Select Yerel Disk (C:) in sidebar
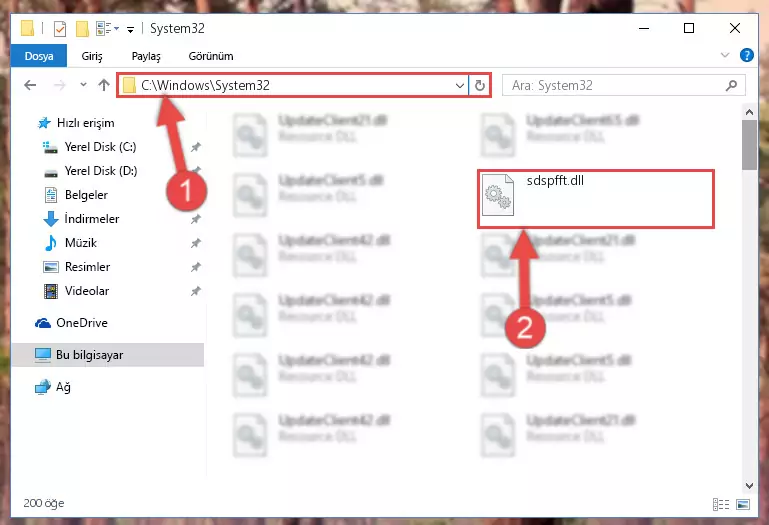The width and height of the screenshot is (769, 525). coord(100,147)
